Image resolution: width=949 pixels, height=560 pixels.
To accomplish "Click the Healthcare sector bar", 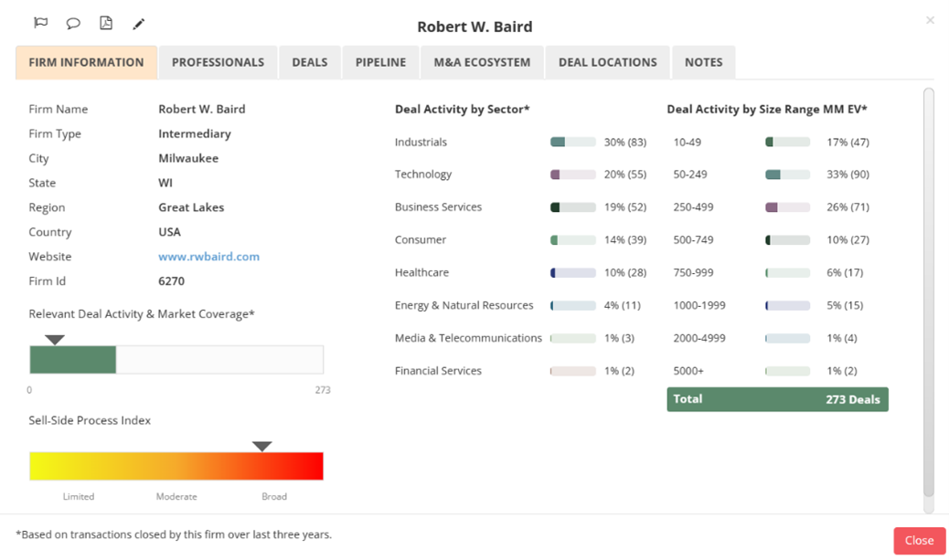I will click(x=573, y=273).
